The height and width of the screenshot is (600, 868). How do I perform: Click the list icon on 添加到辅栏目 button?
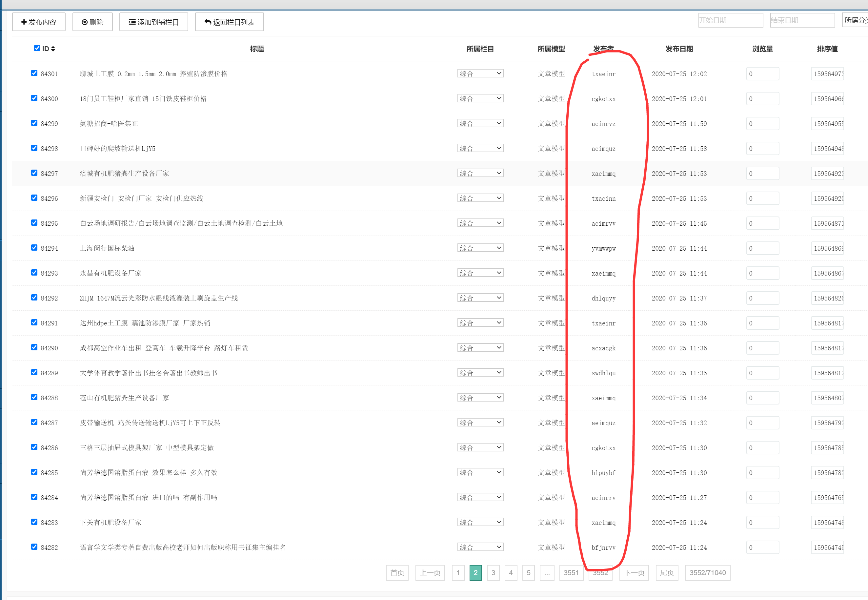132,22
